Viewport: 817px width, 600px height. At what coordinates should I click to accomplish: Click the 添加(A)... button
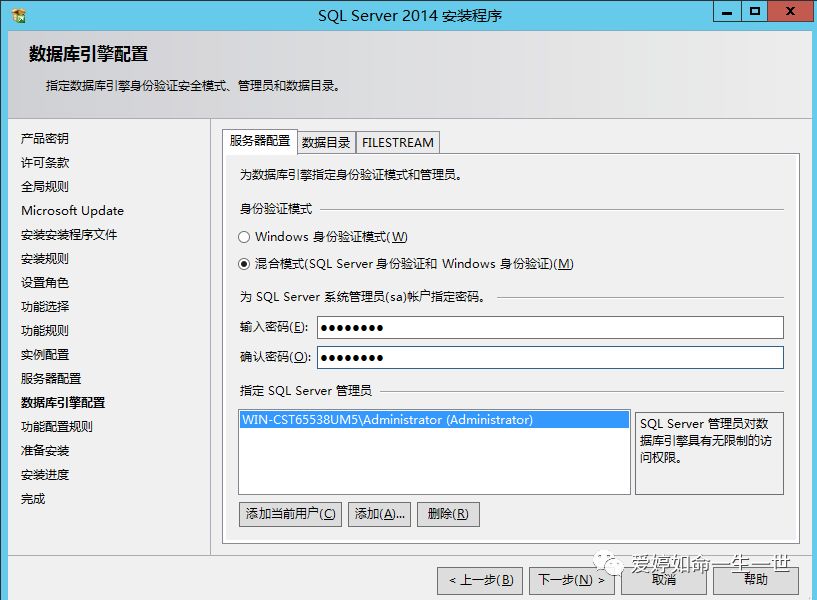[379, 514]
